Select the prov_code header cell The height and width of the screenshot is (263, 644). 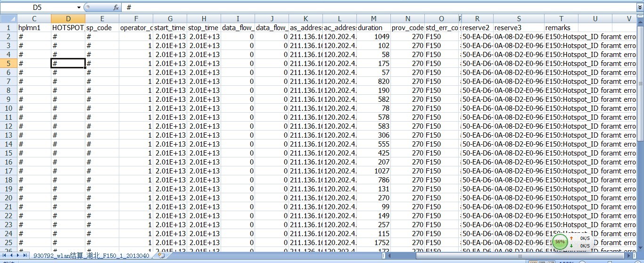coord(407,28)
